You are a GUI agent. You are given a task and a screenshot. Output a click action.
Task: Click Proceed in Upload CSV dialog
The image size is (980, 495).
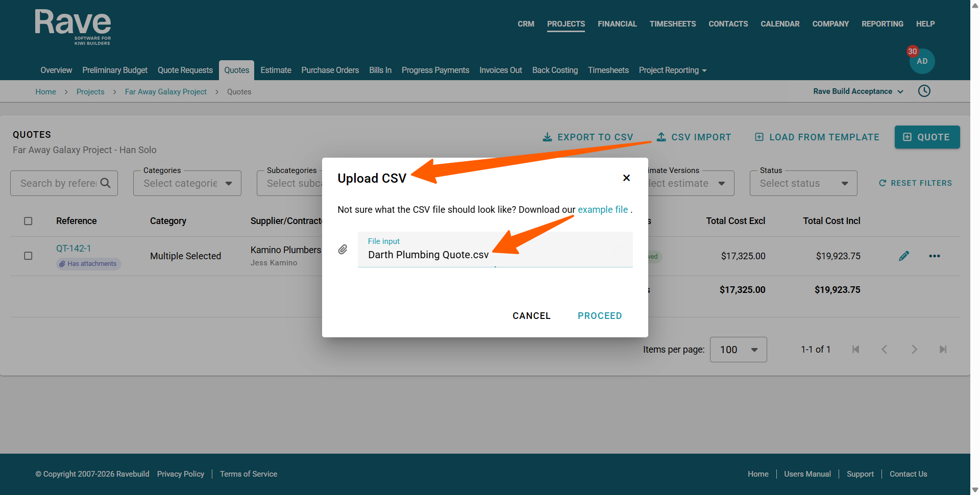(x=600, y=316)
